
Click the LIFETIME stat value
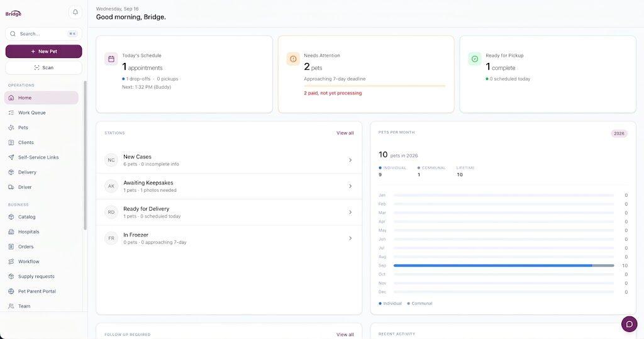click(x=460, y=175)
